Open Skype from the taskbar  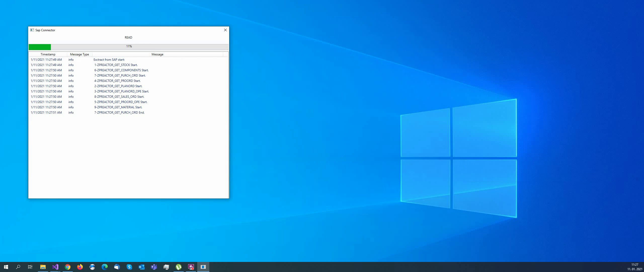pyautogui.click(x=129, y=267)
